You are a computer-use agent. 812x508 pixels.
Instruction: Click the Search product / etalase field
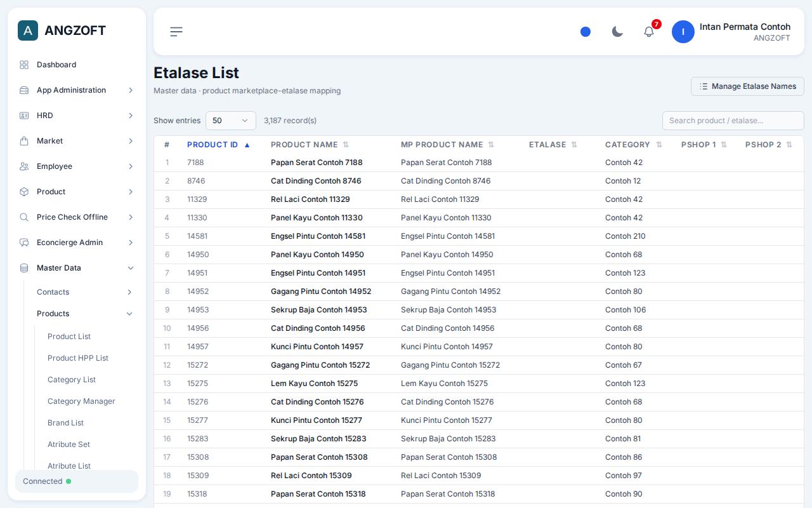coord(733,121)
